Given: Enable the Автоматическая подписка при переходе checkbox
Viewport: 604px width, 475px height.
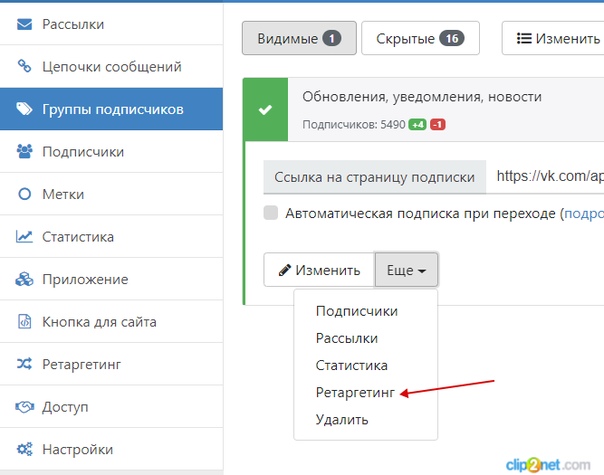Looking at the screenshot, I should tap(271, 213).
